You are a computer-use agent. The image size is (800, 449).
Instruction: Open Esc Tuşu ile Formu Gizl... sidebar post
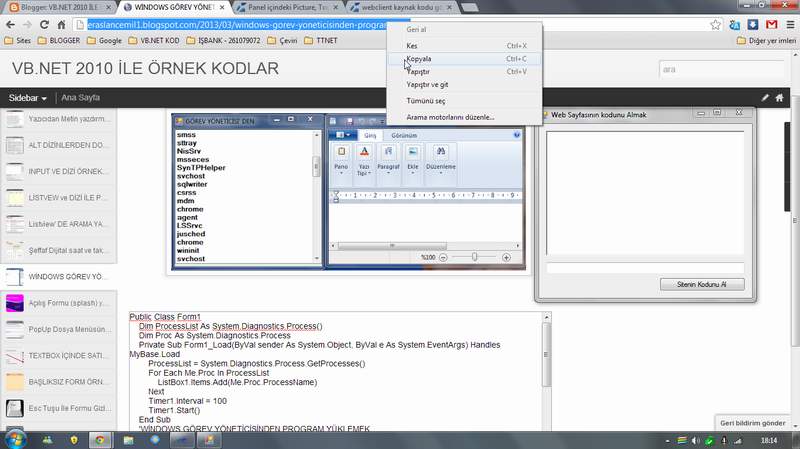(58, 408)
